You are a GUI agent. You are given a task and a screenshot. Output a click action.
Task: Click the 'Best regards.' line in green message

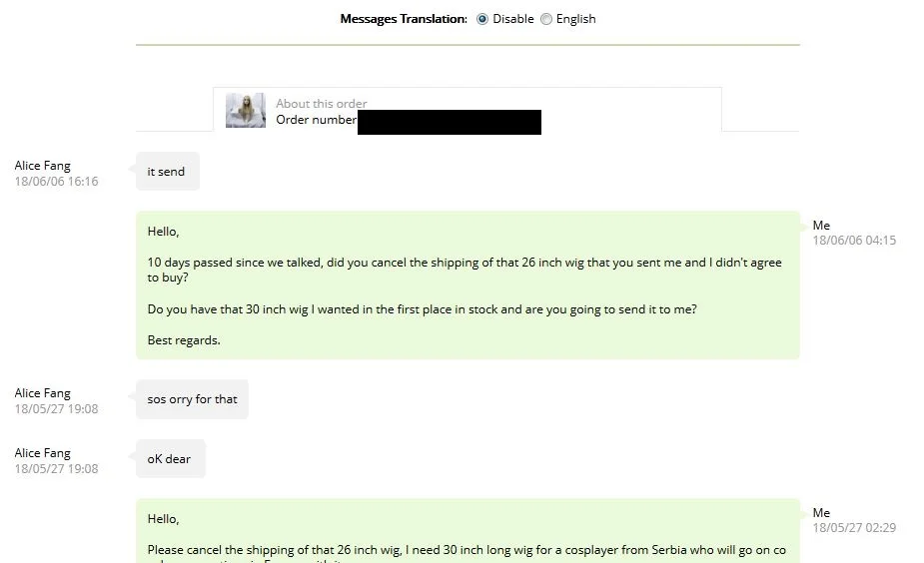pos(184,340)
